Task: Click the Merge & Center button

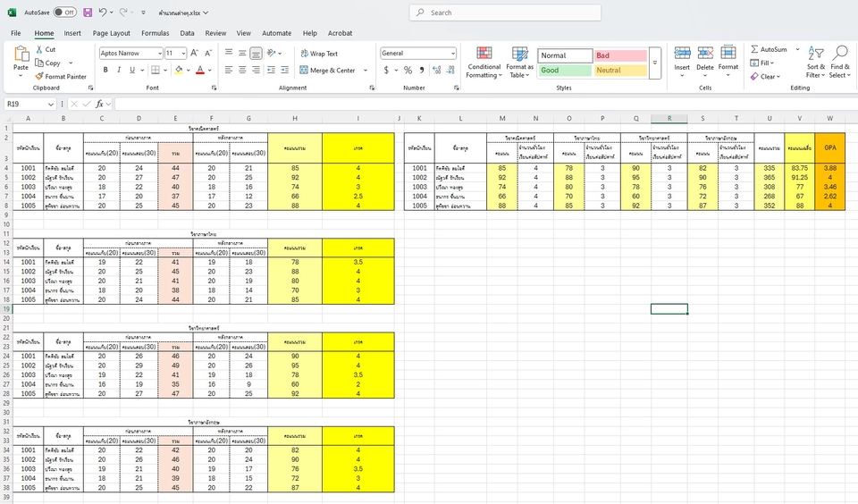Action: [x=328, y=70]
